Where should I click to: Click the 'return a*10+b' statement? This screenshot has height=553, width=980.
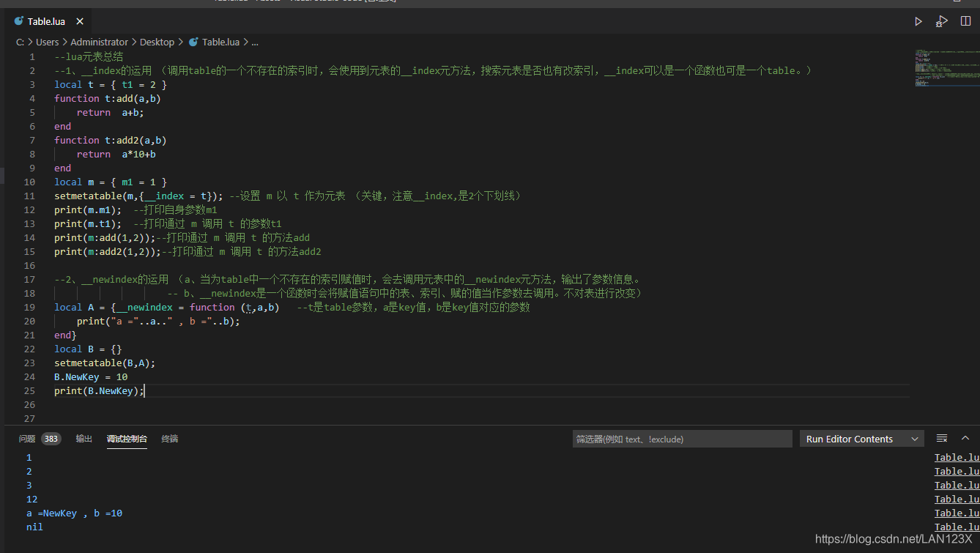tap(116, 154)
